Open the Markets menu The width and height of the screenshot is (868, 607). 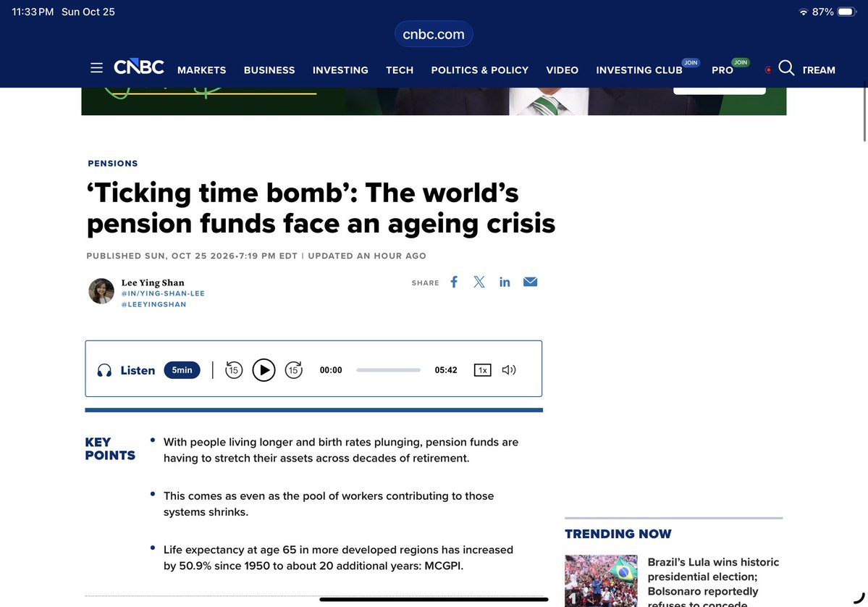[x=201, y=70]
